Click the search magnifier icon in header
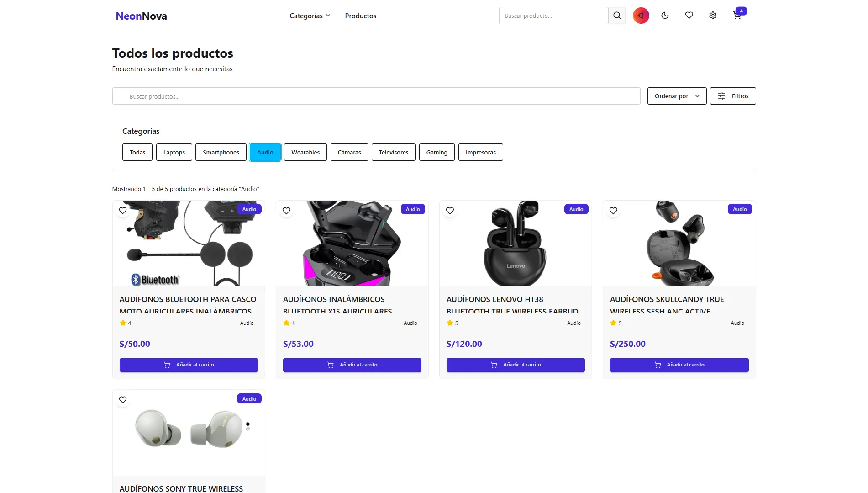The height and width of the screenshot is (493, 868). (x=617, y=16)
